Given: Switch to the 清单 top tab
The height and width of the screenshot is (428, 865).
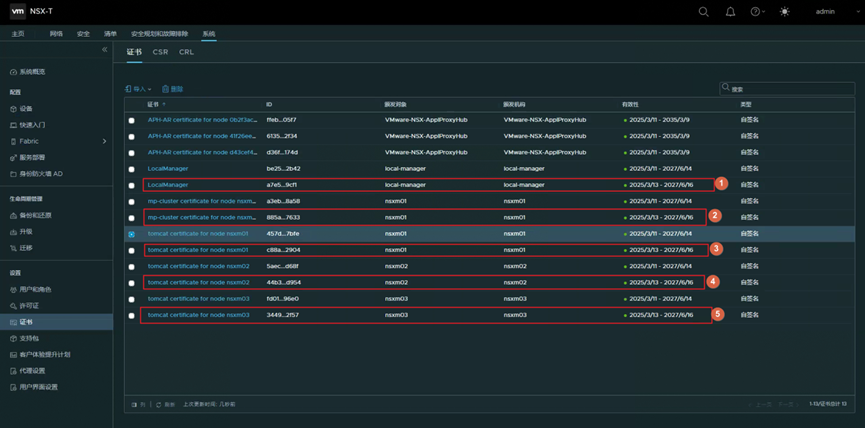Looking at the screenshot, I should [x=110, y=34].
